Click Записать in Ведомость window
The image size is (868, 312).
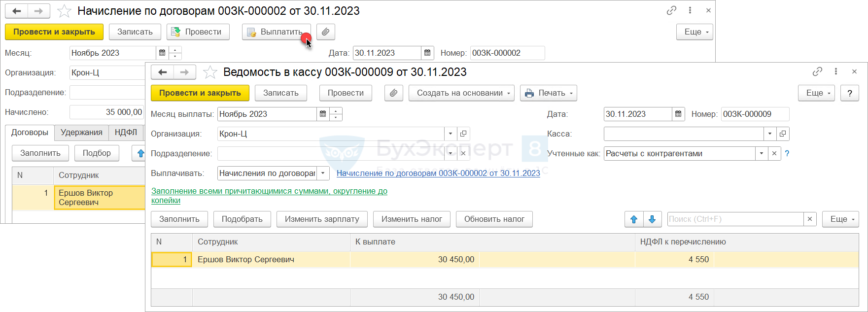pyautogui.click(x=281, y=93)
